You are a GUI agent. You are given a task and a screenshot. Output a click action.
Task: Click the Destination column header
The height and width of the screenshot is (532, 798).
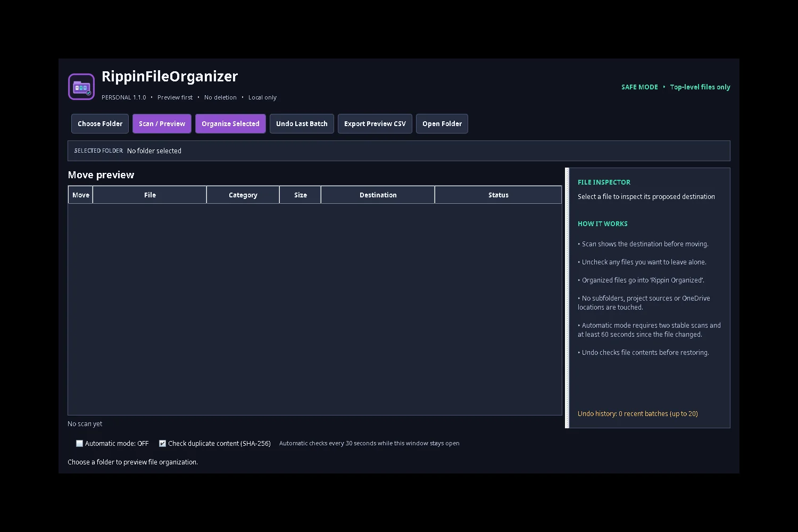click(378, 195)
